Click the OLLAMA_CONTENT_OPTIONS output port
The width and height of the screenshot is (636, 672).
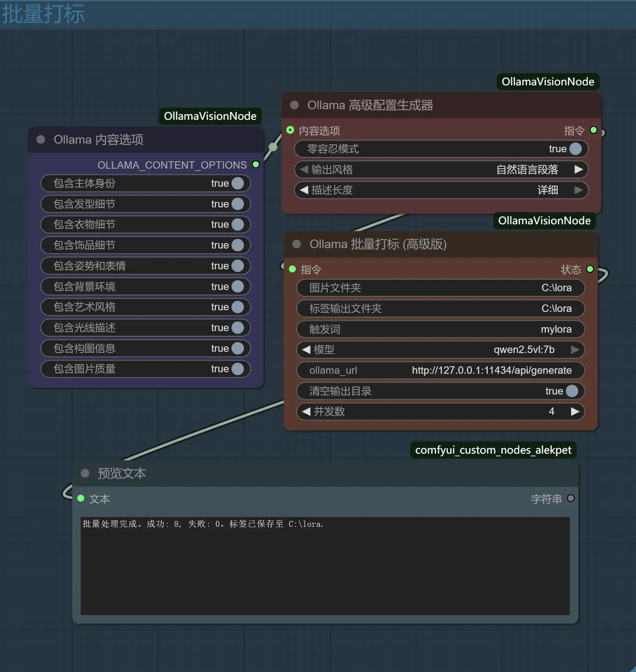pyautogui.click(x=256, y=165)
